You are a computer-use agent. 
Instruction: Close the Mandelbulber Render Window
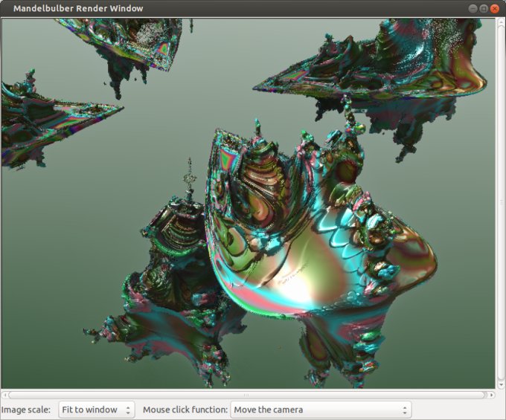click(x=496, y=8)
